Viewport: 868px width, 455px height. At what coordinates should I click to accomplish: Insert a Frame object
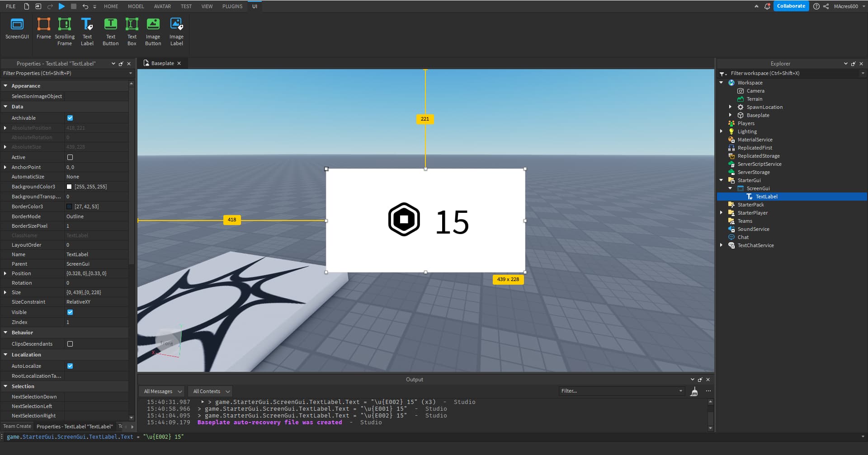pyautogui.click(x=43, y=29)
